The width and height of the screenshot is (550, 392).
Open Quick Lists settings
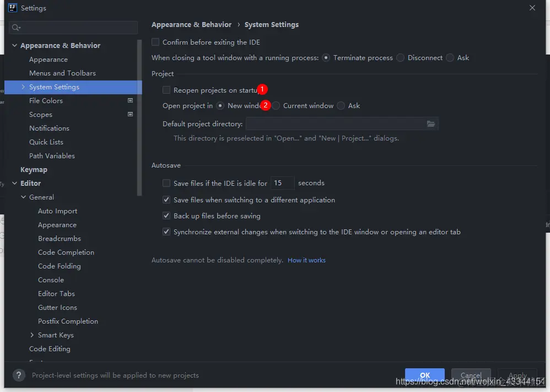tap(46, 142)
